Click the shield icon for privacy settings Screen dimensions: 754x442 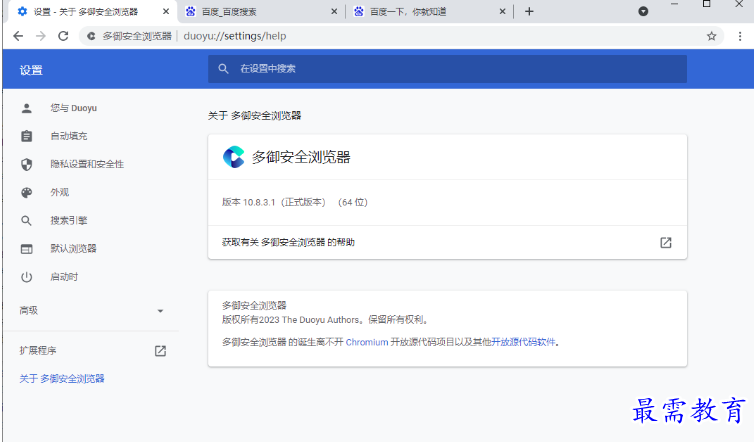click(26, 164)
